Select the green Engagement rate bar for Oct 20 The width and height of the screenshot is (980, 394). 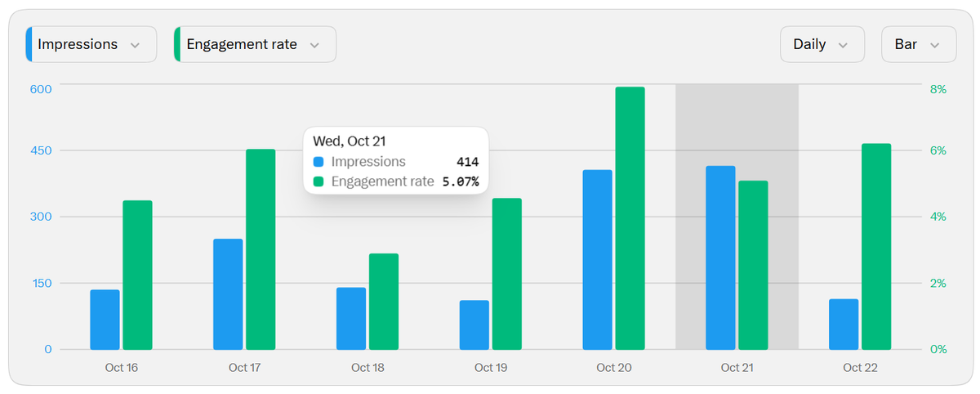pyautogui.click(x=630, y=218)
